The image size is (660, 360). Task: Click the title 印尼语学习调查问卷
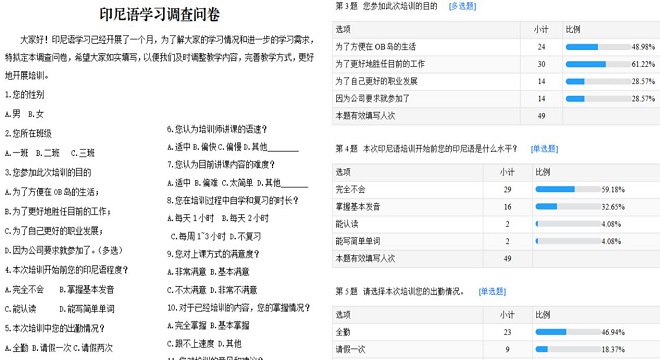click(160, 15)
